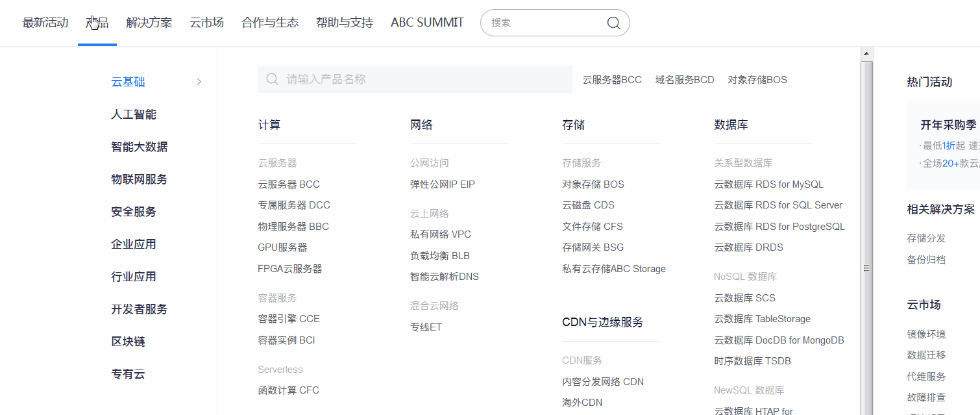Viewport: 980px width, 415px height.
Task: Open 云数据库 RDS for MySQL link
Action: coord(768,184)
